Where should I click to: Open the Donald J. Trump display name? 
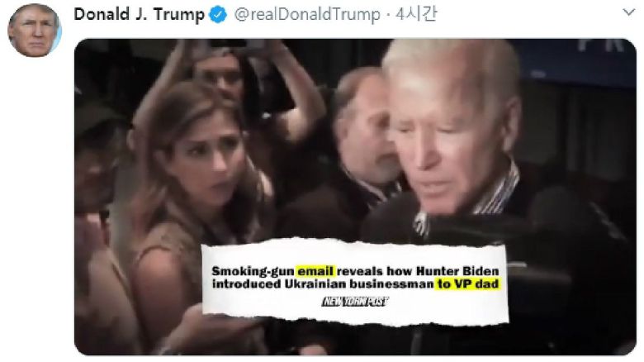[139, 15]
